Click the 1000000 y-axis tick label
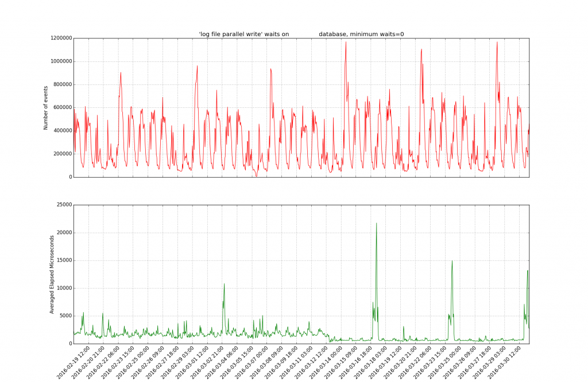 (60, 61)
